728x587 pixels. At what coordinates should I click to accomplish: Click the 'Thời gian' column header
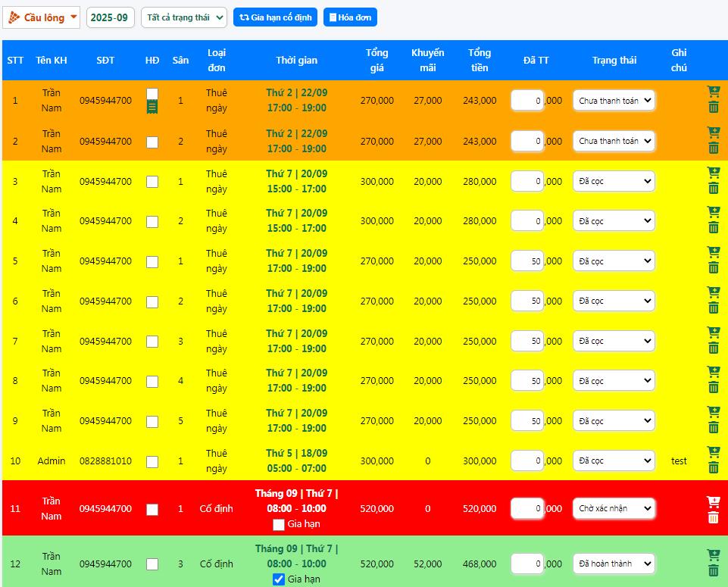tap(296, 61)
